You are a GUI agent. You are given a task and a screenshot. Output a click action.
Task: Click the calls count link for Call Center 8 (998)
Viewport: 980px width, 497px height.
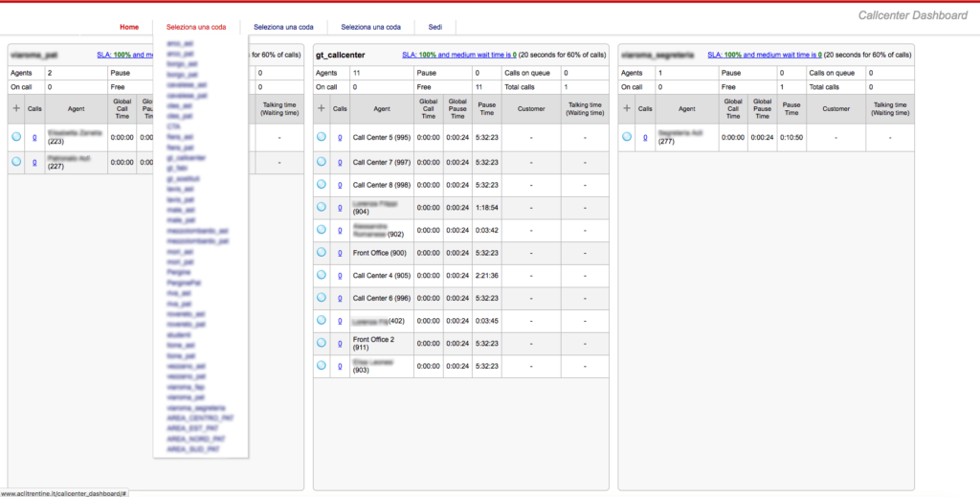[340, 185]
